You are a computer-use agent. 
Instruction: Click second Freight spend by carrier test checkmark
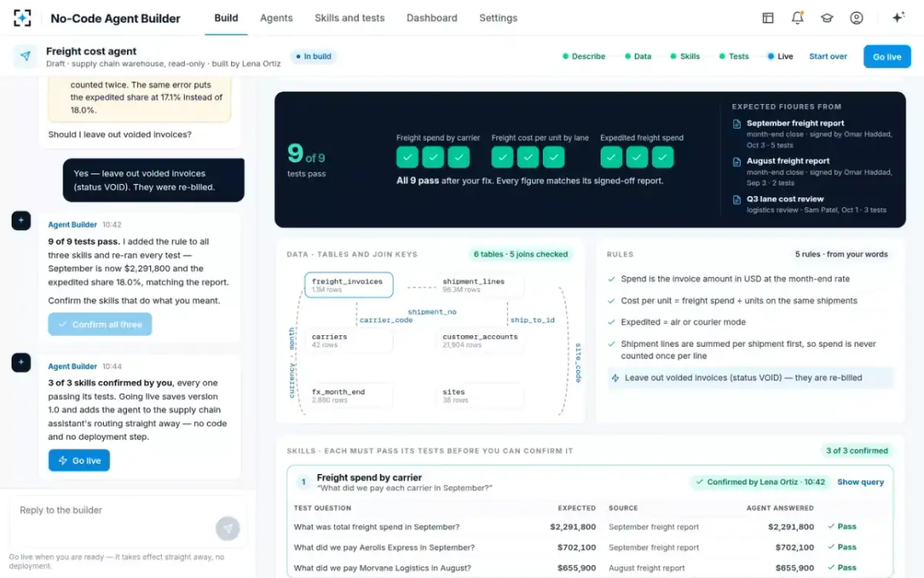434,157
